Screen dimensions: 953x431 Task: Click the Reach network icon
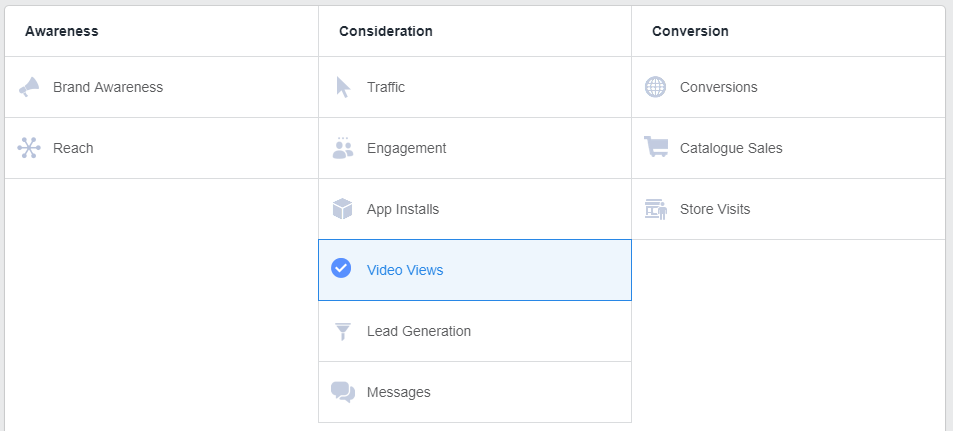tap(29, 148)
